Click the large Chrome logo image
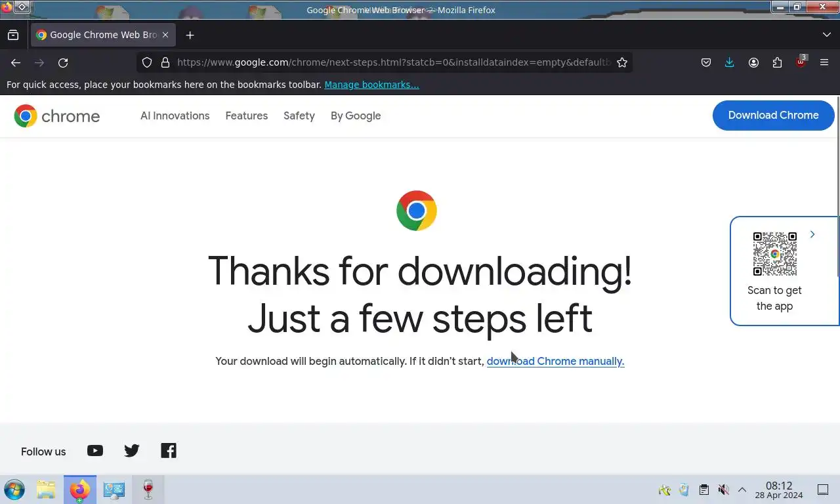 click(417, 211)
